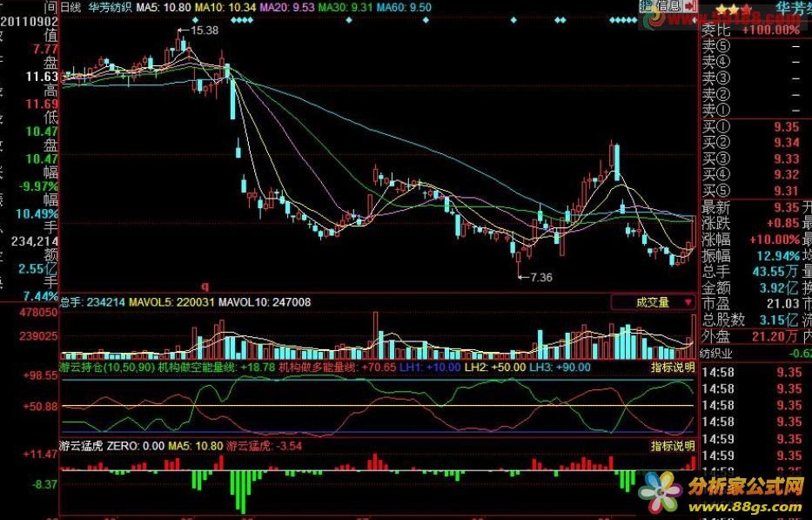812x520 pixels.
Task: Open the 信息 info button
Action: (669, 6)
